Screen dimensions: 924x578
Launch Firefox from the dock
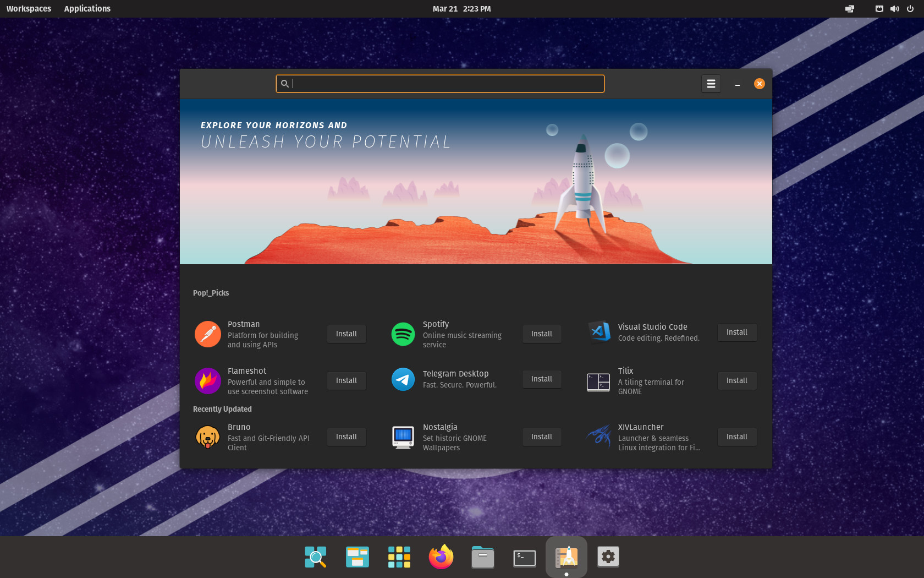coord(441,557)
